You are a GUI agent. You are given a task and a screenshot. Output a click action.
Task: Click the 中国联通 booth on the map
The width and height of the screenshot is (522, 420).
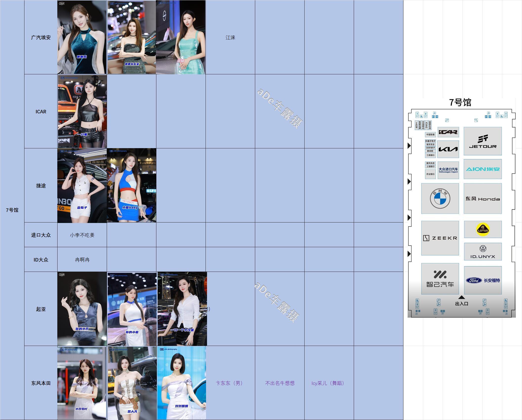pyautogui.click(x=430, y=135)
